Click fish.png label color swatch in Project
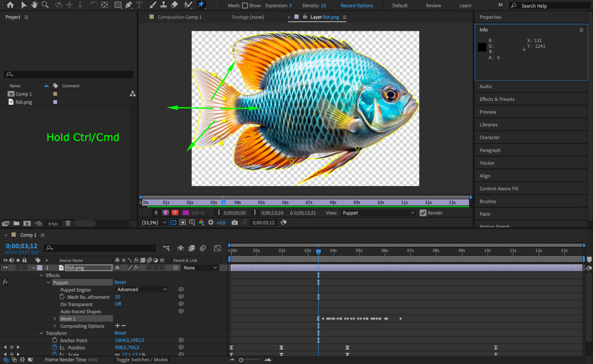The image size is (593, 364). [x=55, y=102]
